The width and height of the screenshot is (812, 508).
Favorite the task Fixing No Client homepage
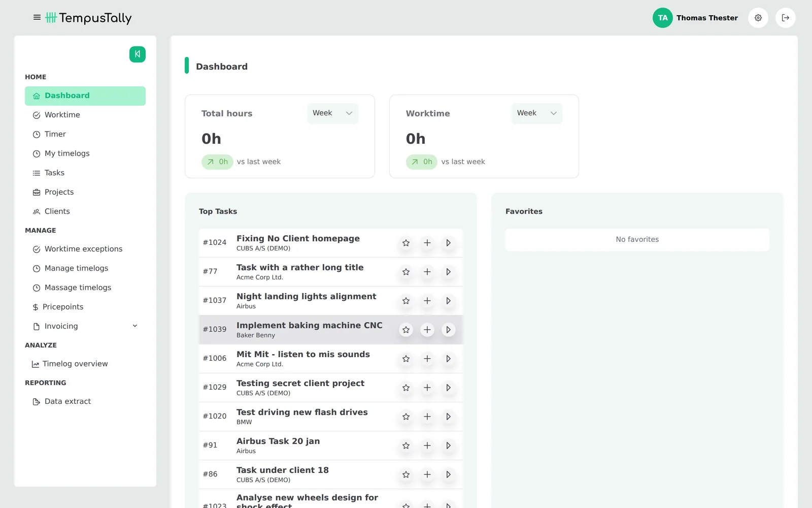click(x=406, y=243)
